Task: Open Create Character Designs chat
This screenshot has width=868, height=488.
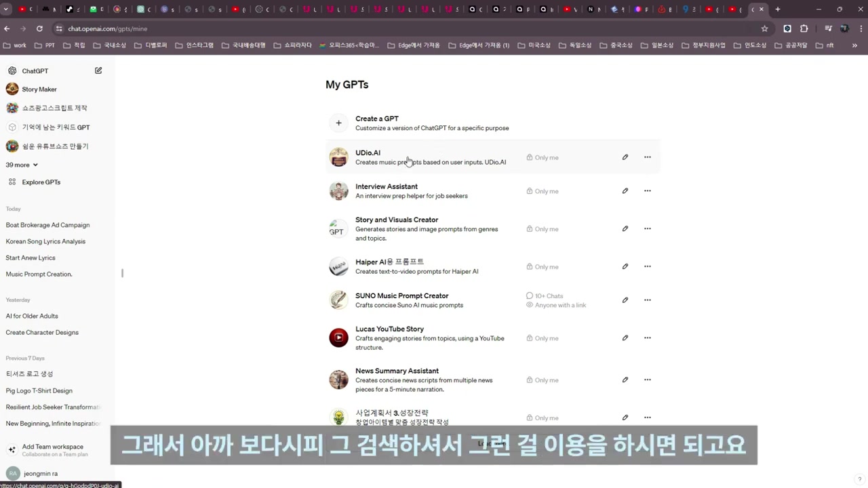Action: coord(42,333)
